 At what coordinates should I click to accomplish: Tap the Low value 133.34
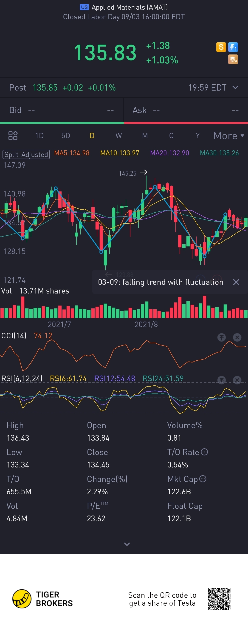coord(18,464)
